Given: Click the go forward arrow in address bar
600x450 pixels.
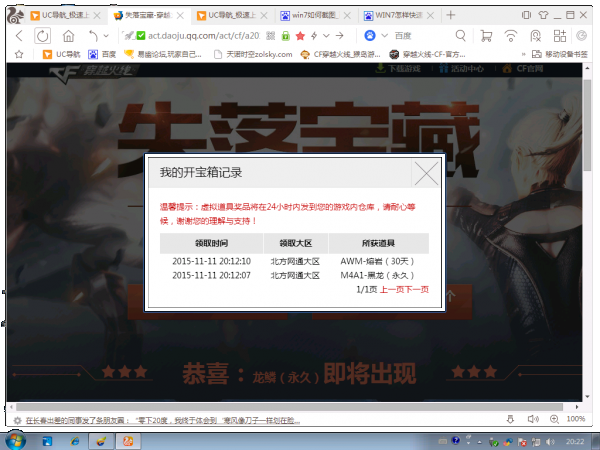Looking at the screenshot, I should click(x=339, y=36).
